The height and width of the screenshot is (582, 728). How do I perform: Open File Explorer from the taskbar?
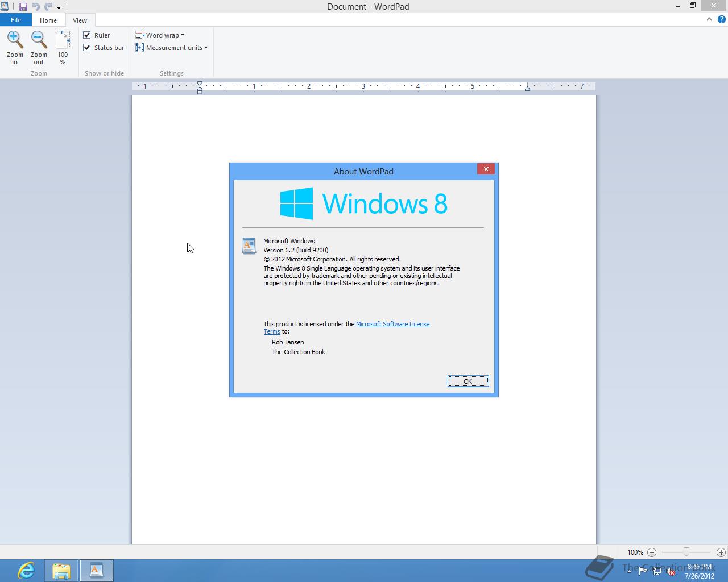tap(61, 571)
